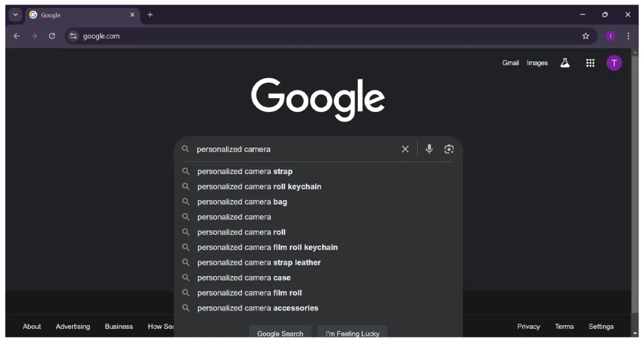
Task: Select suggestion personalized camera roll
Action: (x=318, y=233)
